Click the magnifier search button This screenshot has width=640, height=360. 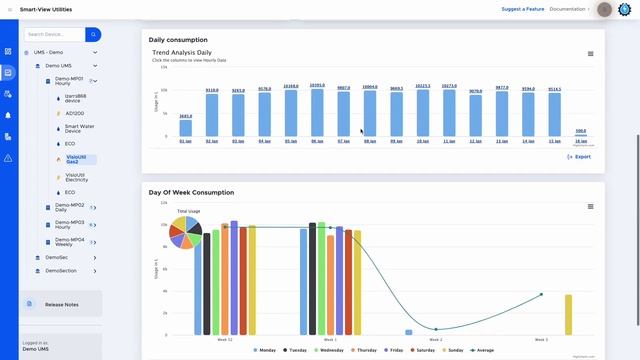point(93,35)
